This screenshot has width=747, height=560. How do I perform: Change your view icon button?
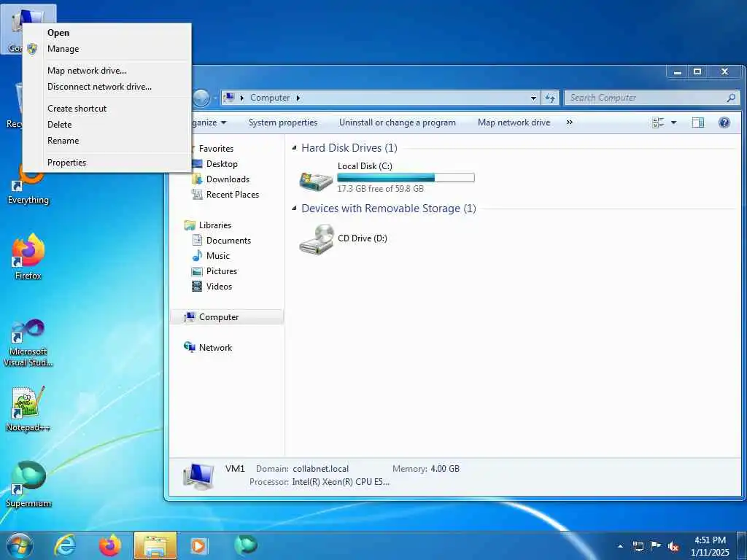[x=659, y=122]
